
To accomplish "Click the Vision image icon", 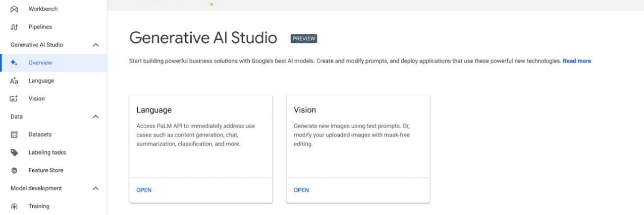I will (x=14, y=99).
